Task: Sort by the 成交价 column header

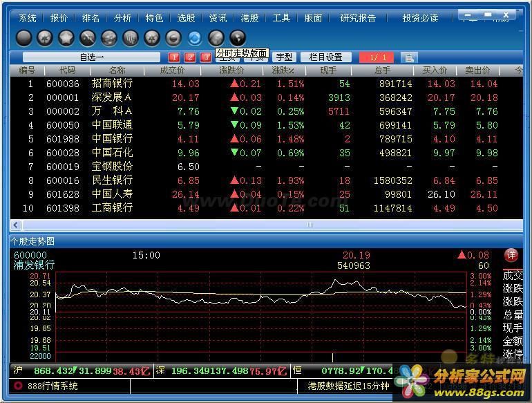Action: [x=172, y=71]
